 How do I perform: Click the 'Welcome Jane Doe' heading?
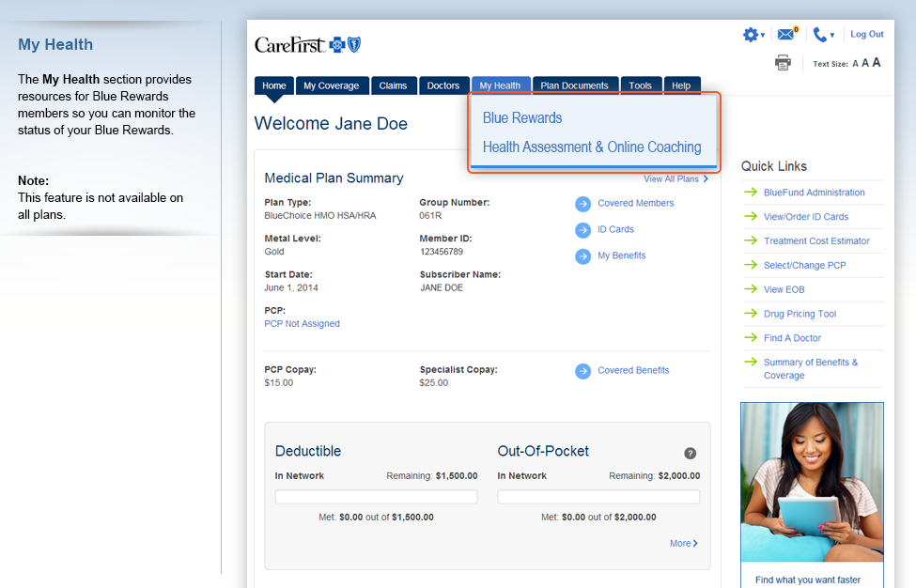tap(331, 124)
